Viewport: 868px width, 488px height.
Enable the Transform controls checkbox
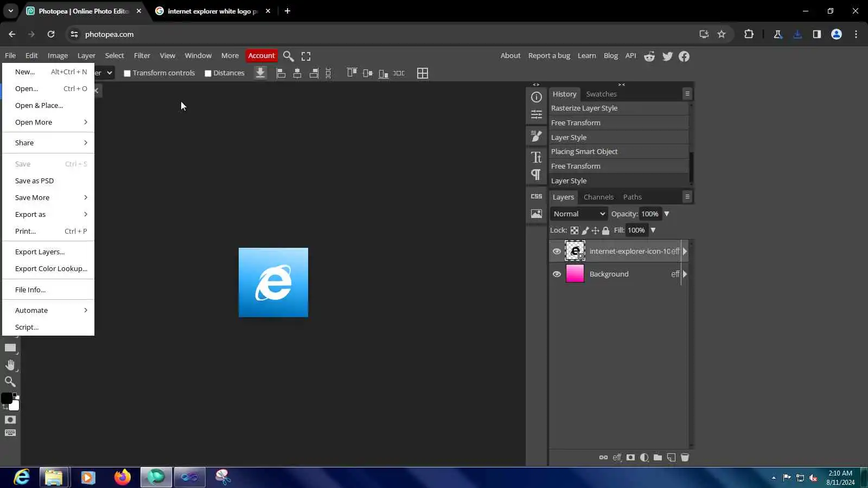127,74
